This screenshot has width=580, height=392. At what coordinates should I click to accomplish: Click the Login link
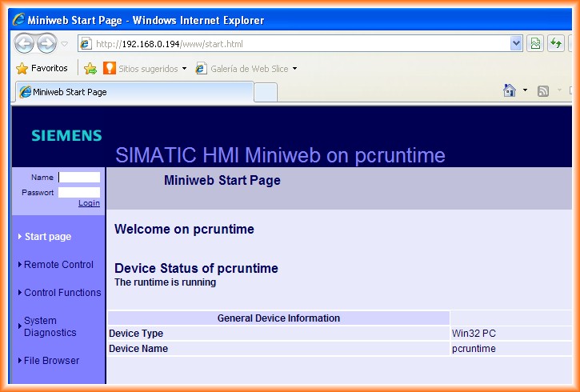(89, 203)
